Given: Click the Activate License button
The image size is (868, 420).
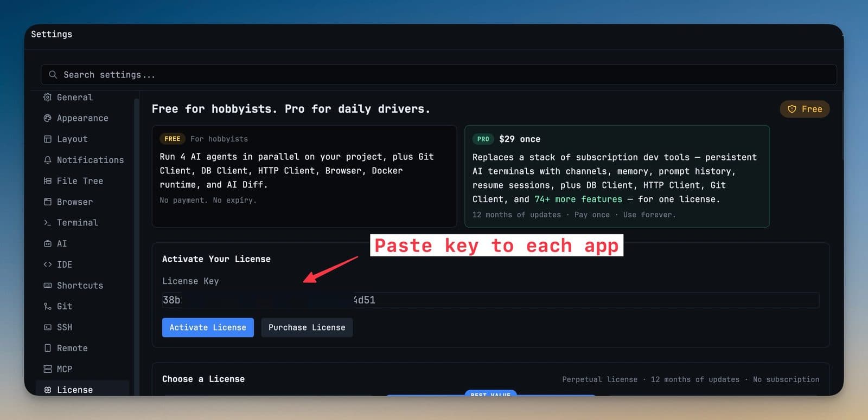Looking at the screenshot, I should (208, 327).
